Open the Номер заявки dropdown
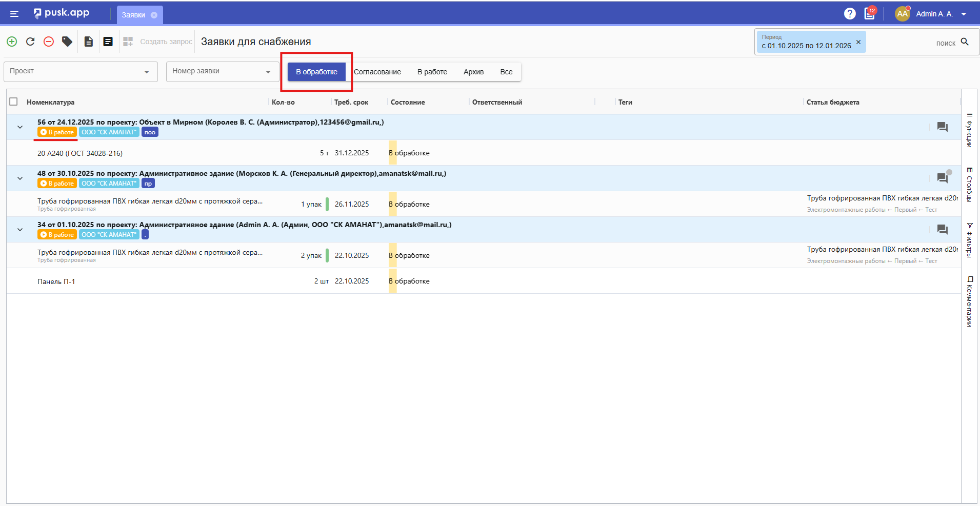The width and height of the screenshot is (980, 506). [x=222, y=71]
